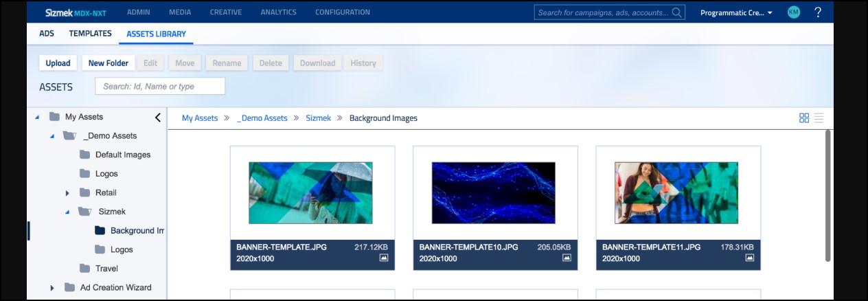Expand the Ad Creation Wizard node
The height and width of the screenshot is (301, 868).
(52, 288)
